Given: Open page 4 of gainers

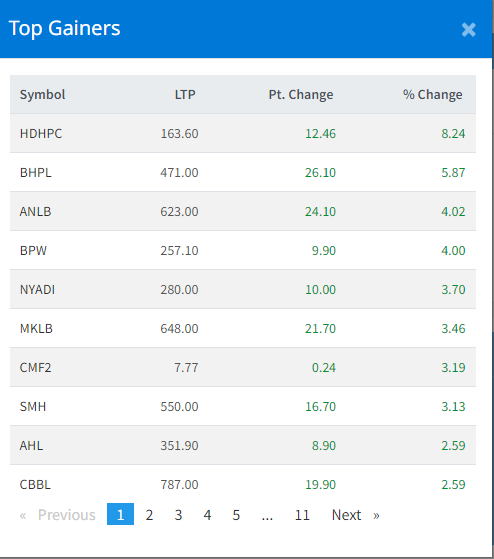Looking at the screenshot, I should [x=207, y=514].
